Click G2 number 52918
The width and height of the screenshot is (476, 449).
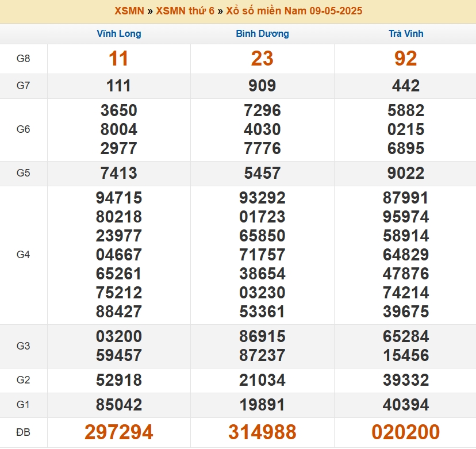(x=118, y=380)
